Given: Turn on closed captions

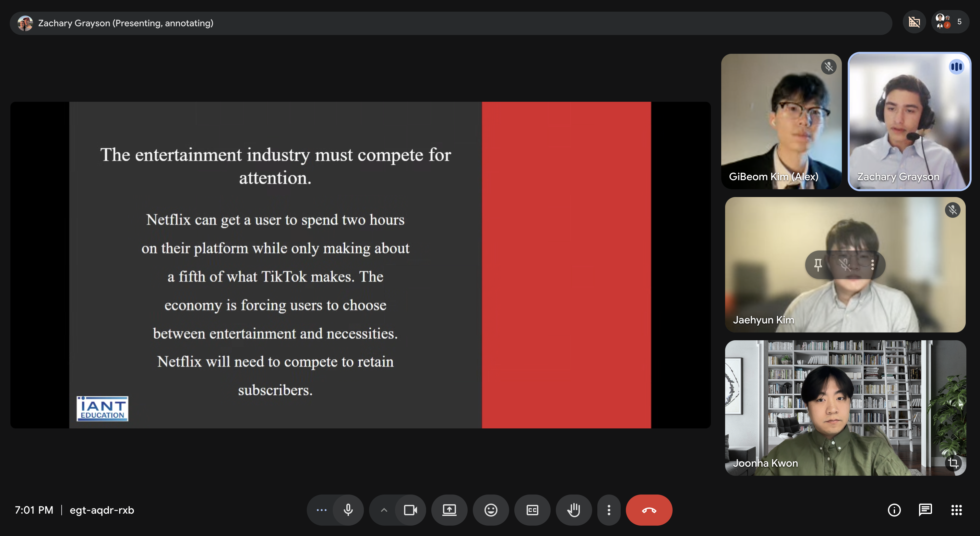Looking at the screenshot, I should [x=532, y=510].
